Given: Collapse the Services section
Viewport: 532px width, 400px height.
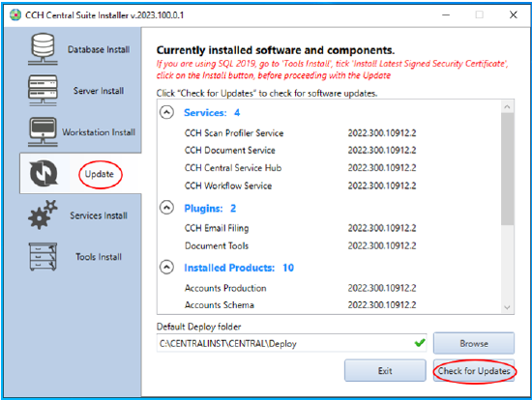Looking at the screenshot, I should point(166,112).
